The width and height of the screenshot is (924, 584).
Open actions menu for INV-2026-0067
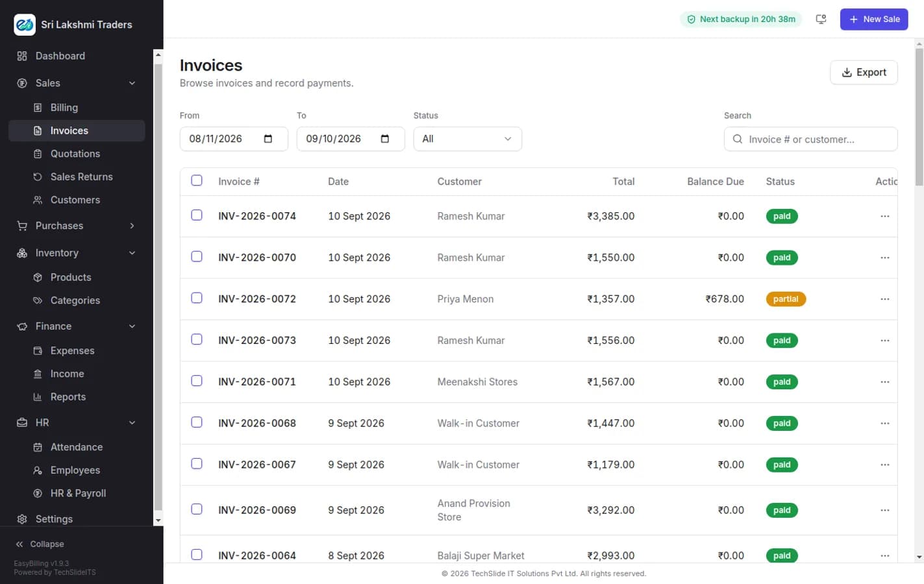(884, 465)
